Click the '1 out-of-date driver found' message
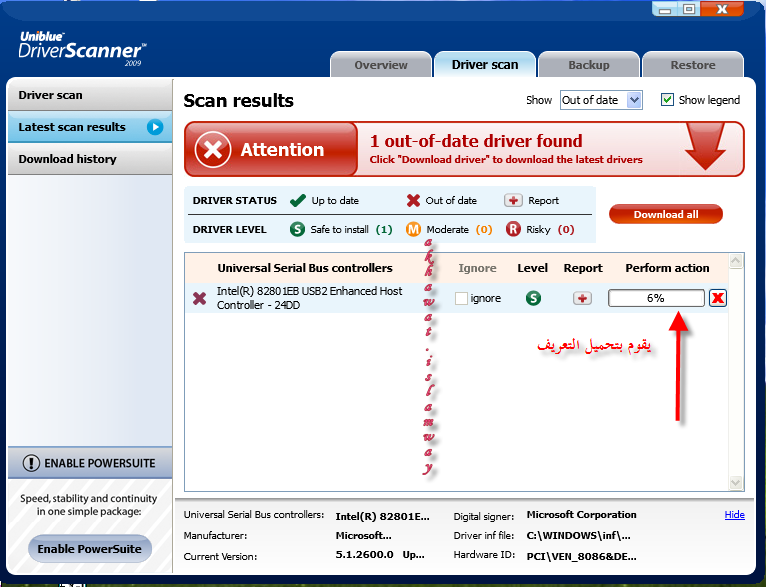766x587 pixels. point(476,141)
